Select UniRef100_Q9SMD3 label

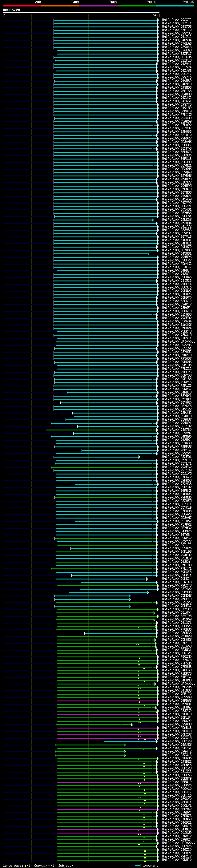pyautogui.click(x=177, y=88)
